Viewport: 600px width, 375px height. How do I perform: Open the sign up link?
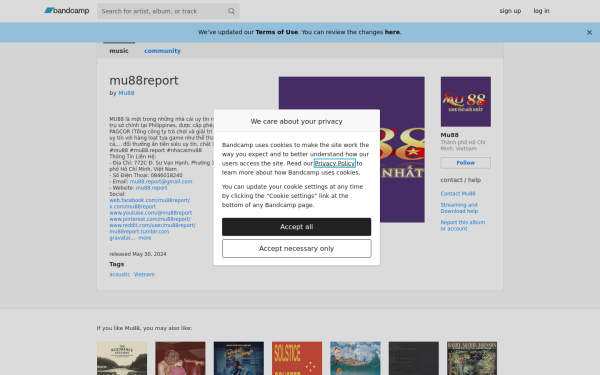point(510,11)
